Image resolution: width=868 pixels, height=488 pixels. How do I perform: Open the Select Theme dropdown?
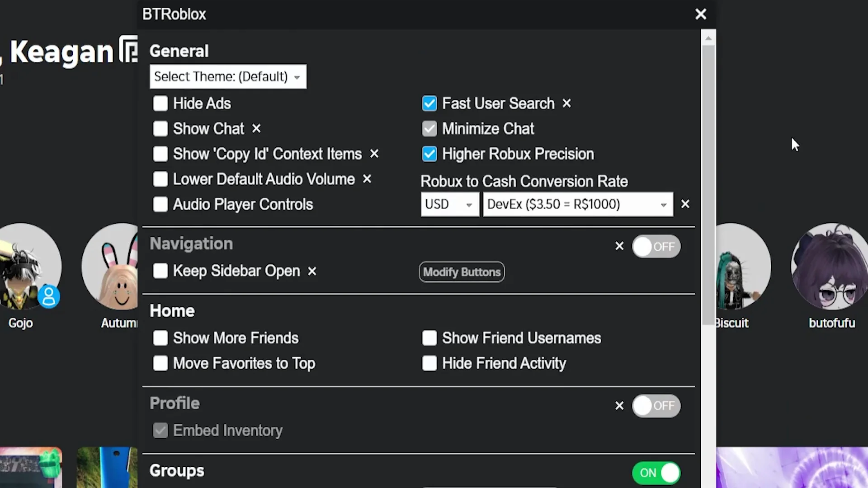tap(227, 77)
